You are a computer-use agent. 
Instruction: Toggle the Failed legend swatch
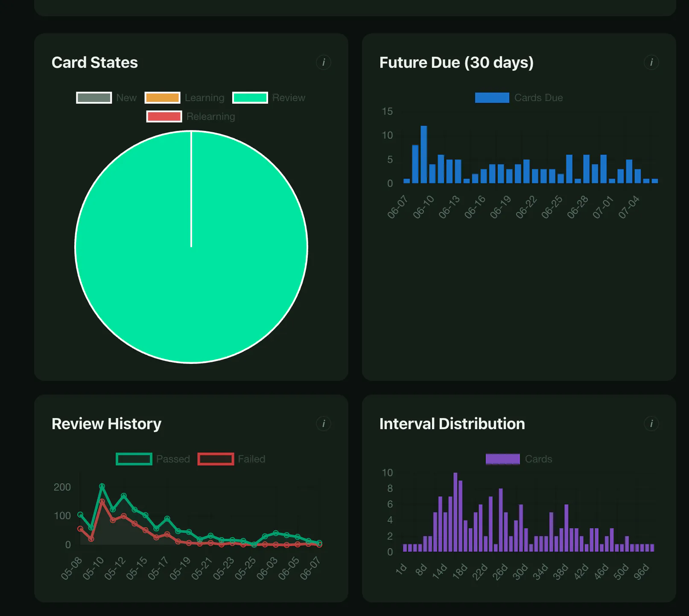[216, 459]
